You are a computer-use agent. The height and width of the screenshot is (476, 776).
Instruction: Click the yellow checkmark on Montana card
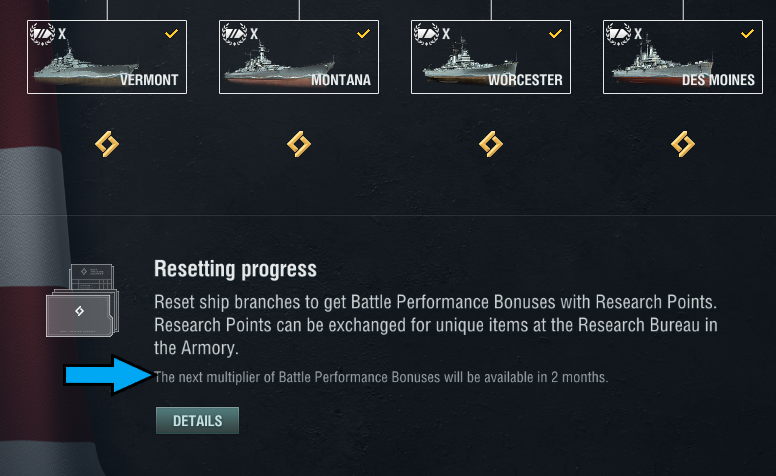tap(363, 34)
